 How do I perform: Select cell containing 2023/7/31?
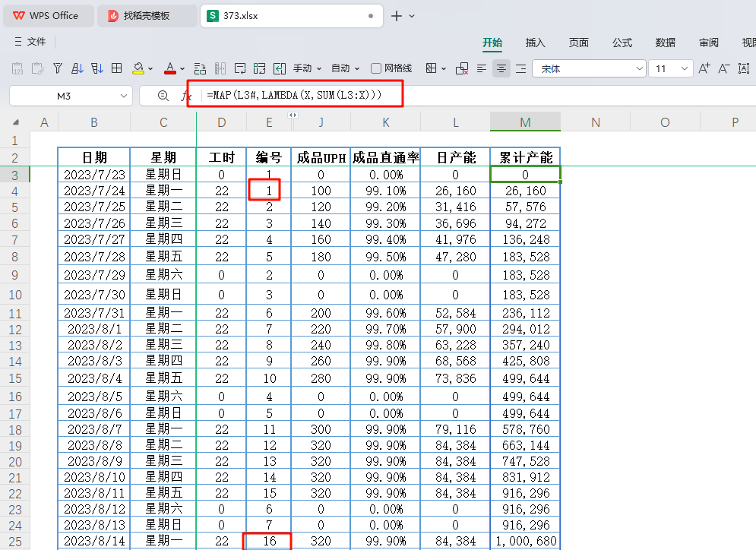click(94, 313)
